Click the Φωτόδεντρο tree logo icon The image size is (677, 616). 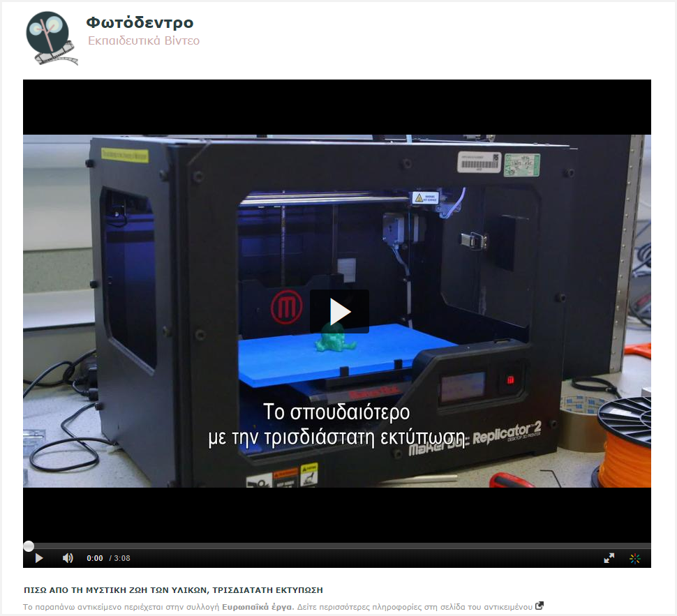click(x=52, y=38)
